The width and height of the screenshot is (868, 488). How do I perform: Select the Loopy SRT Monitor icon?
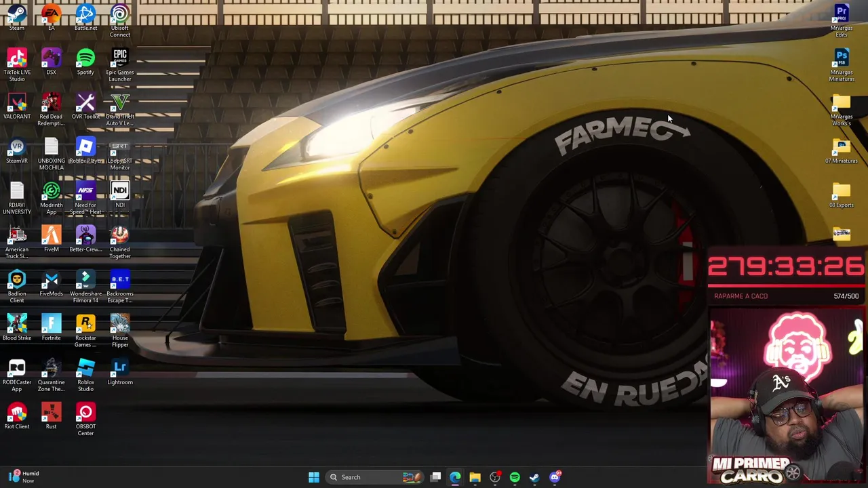pos(120,153)
